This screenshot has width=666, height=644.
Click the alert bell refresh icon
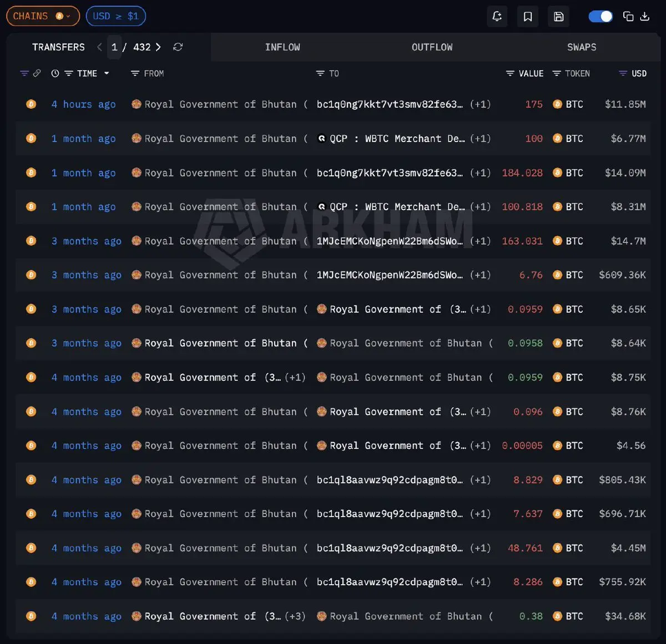pyautogui.click(x=497, y=16)
